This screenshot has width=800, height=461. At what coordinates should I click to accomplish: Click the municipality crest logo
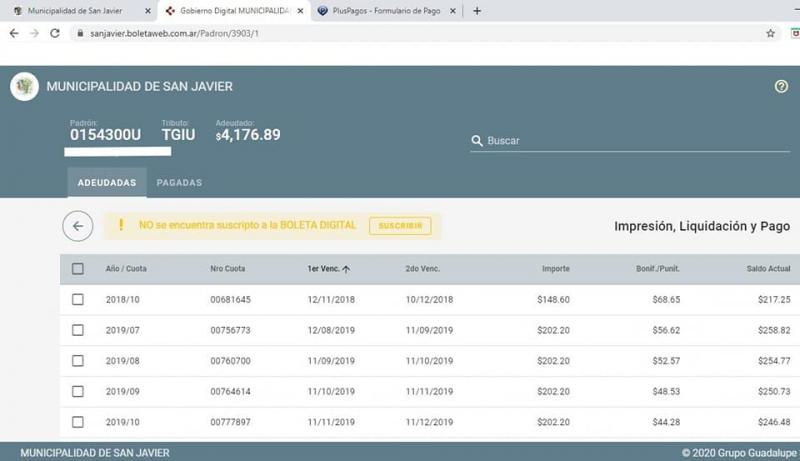pos(24,86)
